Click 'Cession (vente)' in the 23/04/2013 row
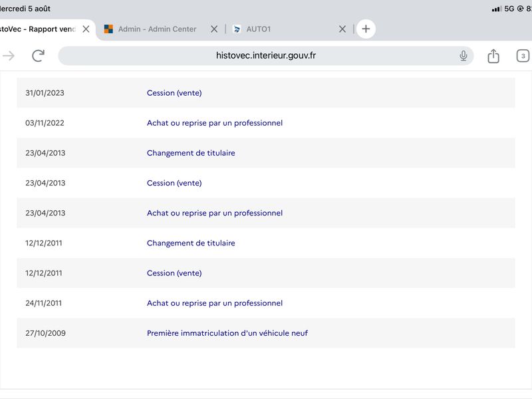Viewport: 532px width, 399px height. 174,183
